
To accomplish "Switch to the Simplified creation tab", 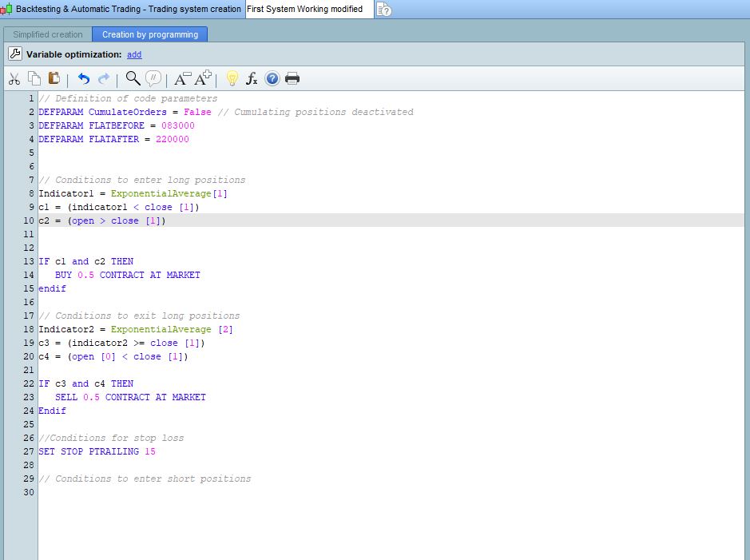I will pos(48,34).
